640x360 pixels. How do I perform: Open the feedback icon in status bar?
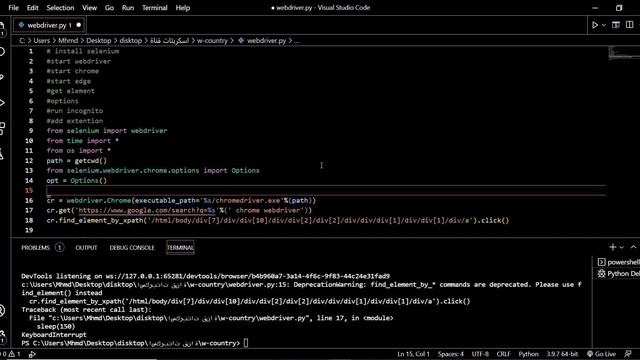(628, 354)
